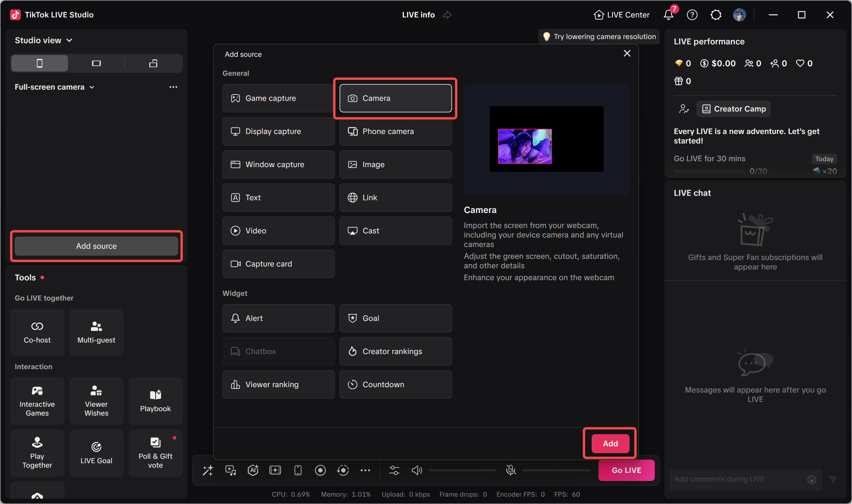The width and height of the screenshot is (852, 504).
Task: Select Display capture source
Action: 278,131
